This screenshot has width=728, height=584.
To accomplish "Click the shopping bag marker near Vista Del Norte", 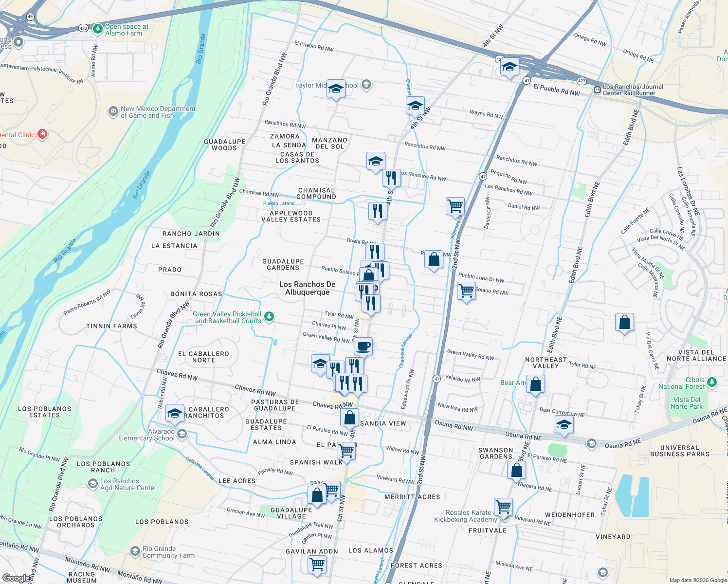I will click(x=624, y=323).
